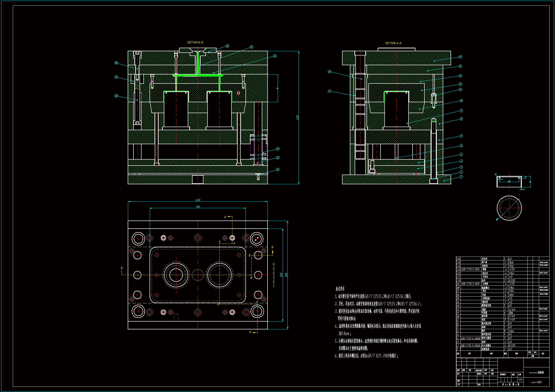The width and height of the screenshot is (555, 392).
Task: Select part balloon number 15
Action: pyautogui.click(x=460, y=57)
